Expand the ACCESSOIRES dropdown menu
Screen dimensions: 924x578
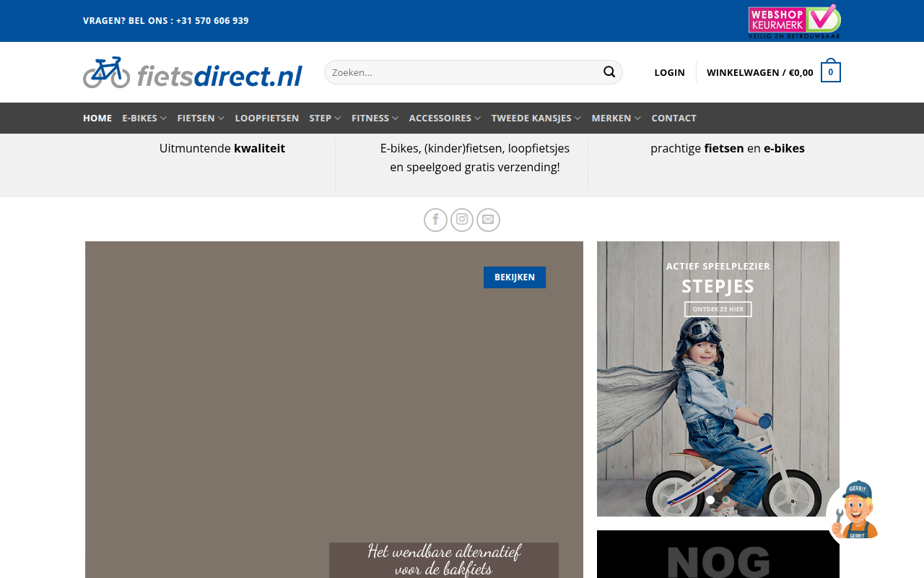(x=445, y=118)
